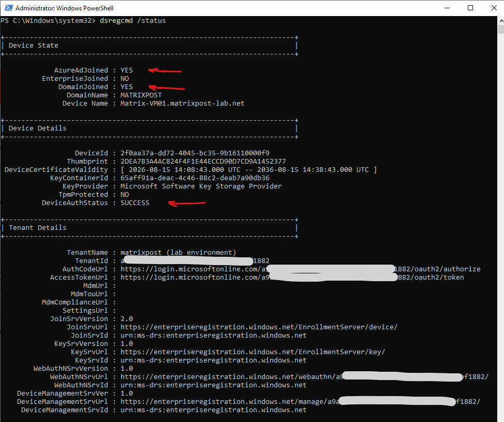Click the JoinSrvId urn value
The width and height of the screenshot is (504, 422).
214,336
